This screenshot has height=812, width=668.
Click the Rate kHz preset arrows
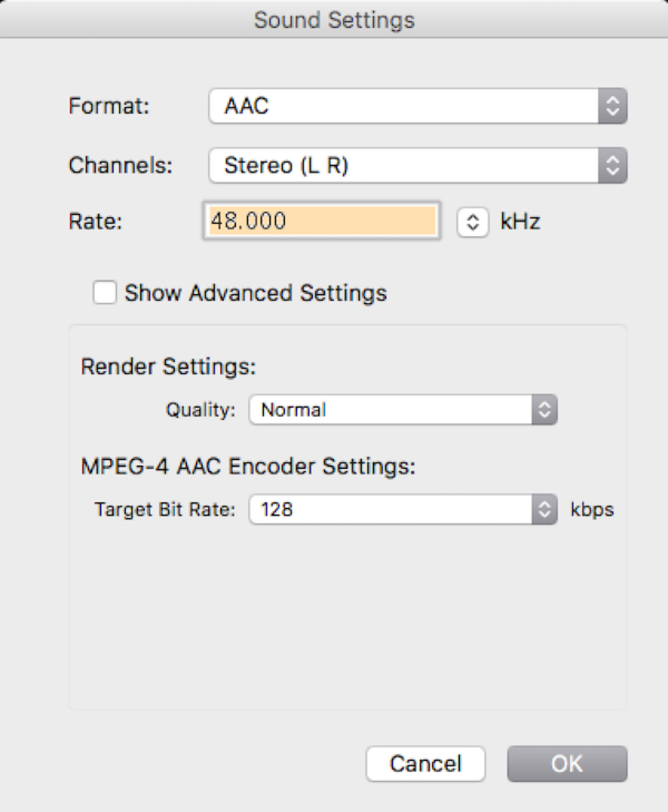tap(473, 222)
